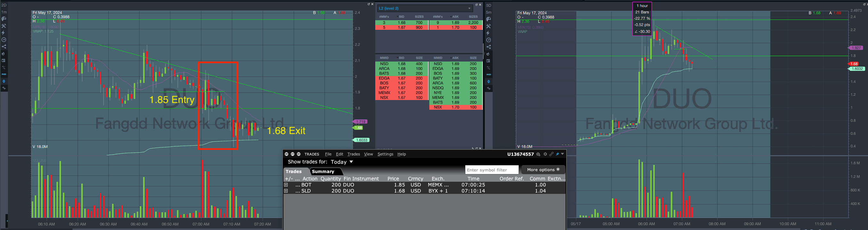Click the gauge icon on the right chart toolbar
The height and width of the screenshot is (230, 868).
coord(488,40)
